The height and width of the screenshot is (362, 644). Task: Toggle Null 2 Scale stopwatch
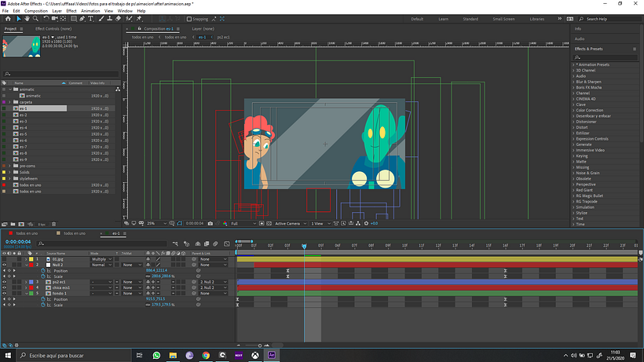42,276
